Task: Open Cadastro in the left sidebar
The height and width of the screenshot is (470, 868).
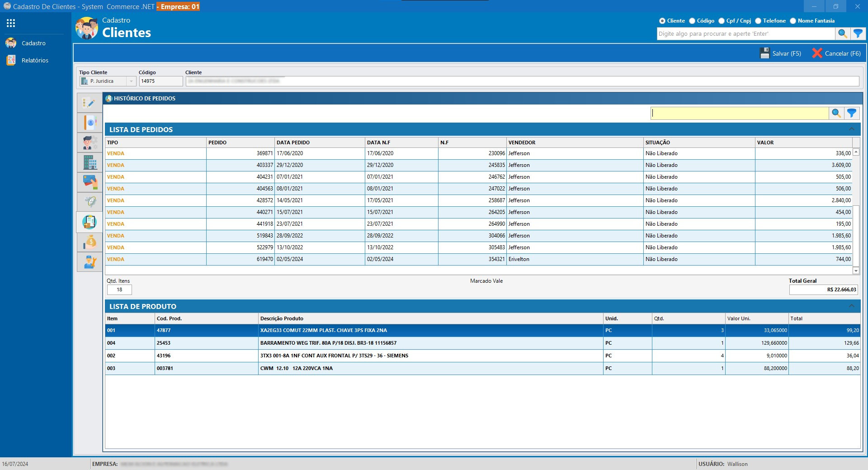Action: pyautogui.click(x=33, y=43)
